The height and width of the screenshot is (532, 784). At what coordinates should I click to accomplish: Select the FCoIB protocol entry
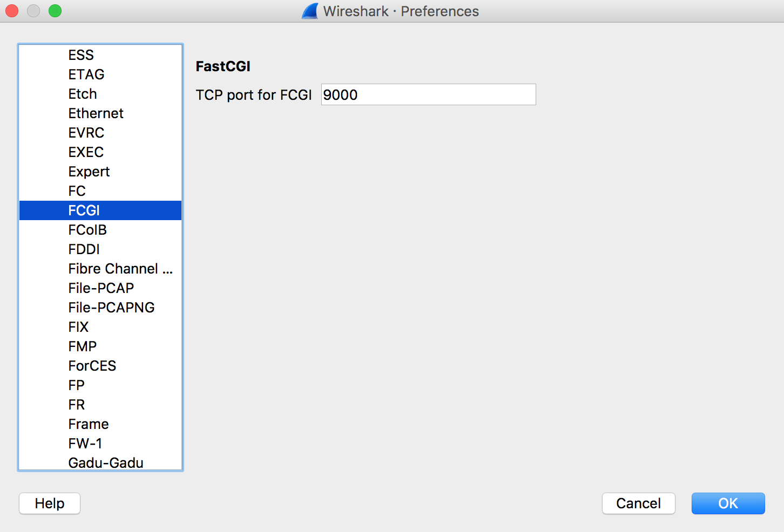87,229
